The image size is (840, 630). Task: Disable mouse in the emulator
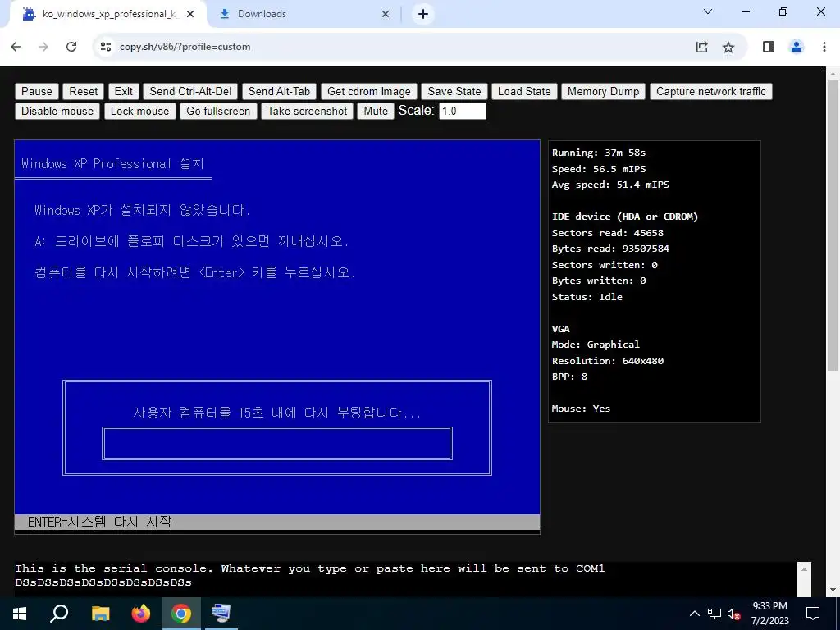click(57, 112)
